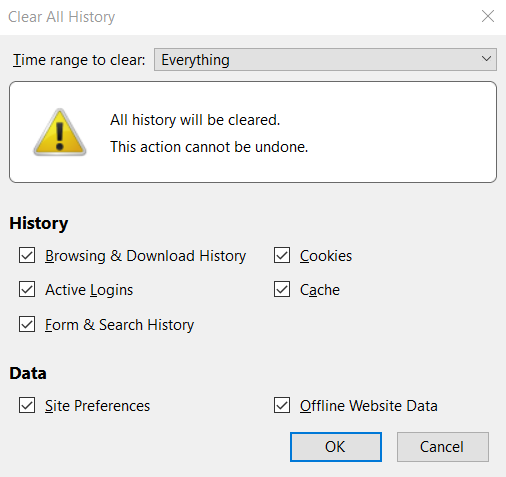Click the yellow warning triangle icon
The width and height of the screenshot is (506, 477).
[60, 132]
